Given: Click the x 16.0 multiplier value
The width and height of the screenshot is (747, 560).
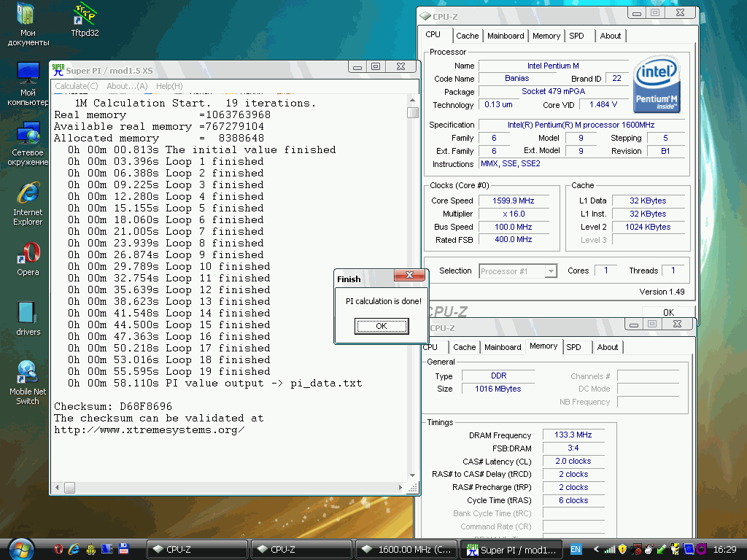Looking at the screenshot, I should click(x=514, y=214).
